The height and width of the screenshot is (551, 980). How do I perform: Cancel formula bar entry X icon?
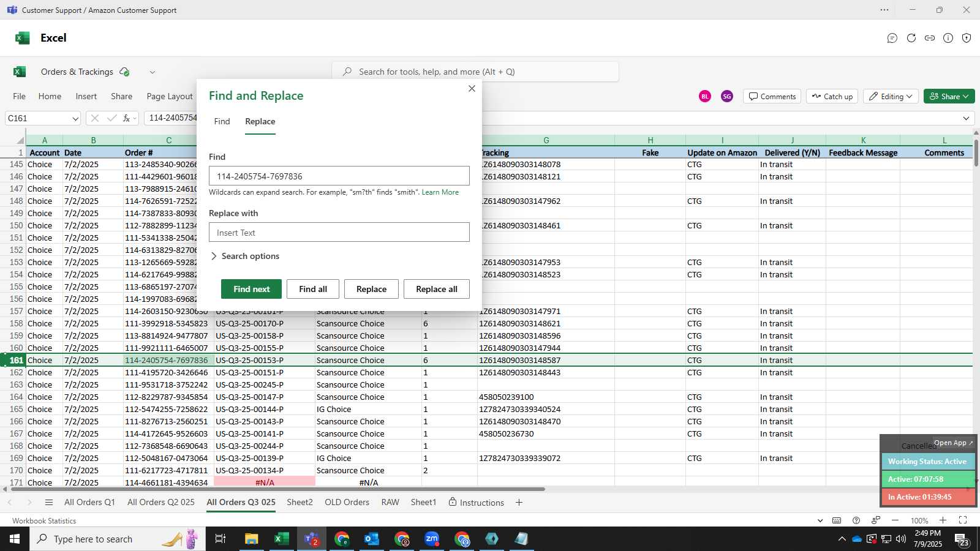click(94, 118)
